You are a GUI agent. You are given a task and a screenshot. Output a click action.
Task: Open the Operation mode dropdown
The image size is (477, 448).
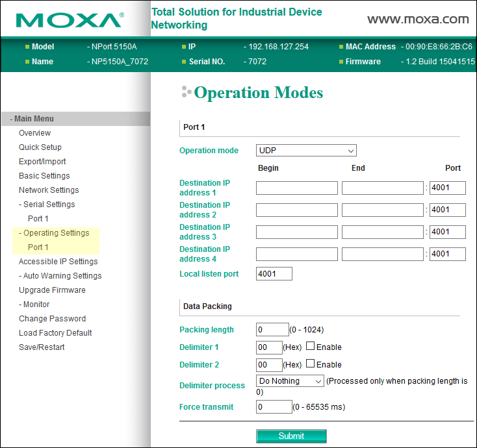tap(306, 151)
